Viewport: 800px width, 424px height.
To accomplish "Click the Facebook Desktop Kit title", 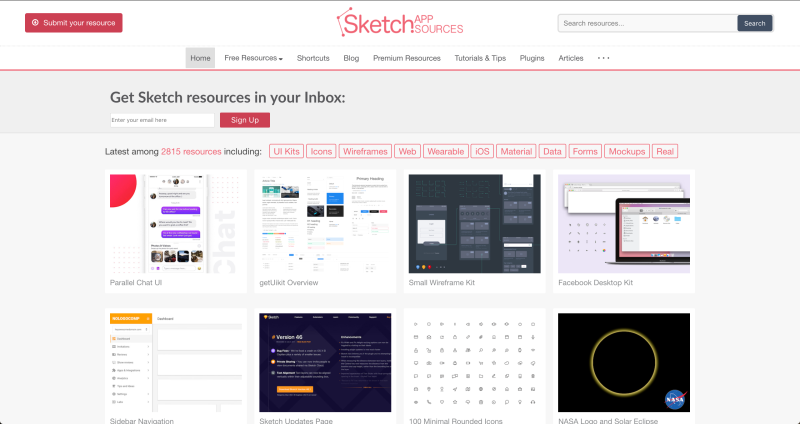I will pyautogui.click(x=595, y=283).
